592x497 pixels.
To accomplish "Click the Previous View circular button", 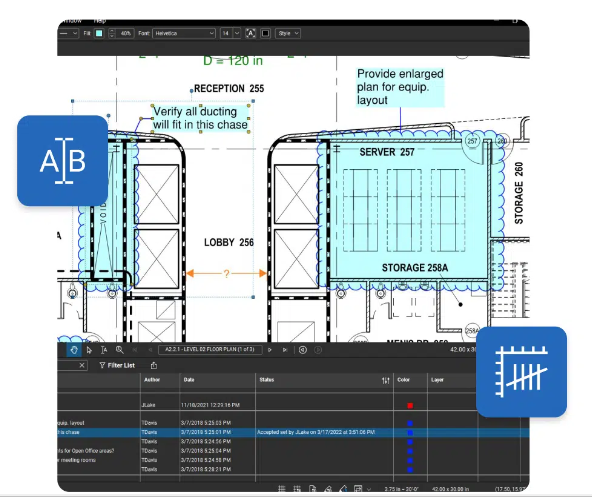I will (303, 350).
